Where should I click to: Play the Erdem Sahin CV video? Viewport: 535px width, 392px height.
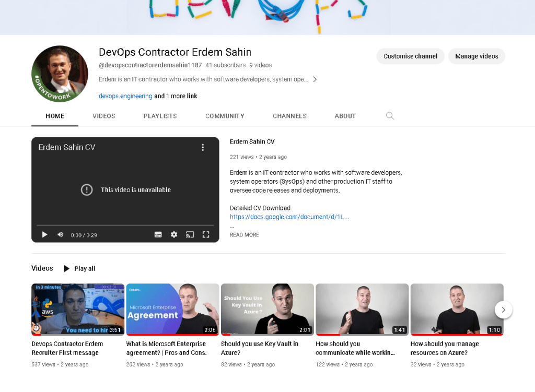tap(44, 234)
